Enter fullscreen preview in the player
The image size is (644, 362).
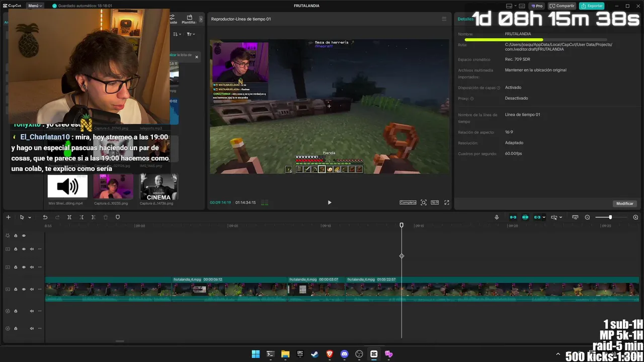pos(447,203)
